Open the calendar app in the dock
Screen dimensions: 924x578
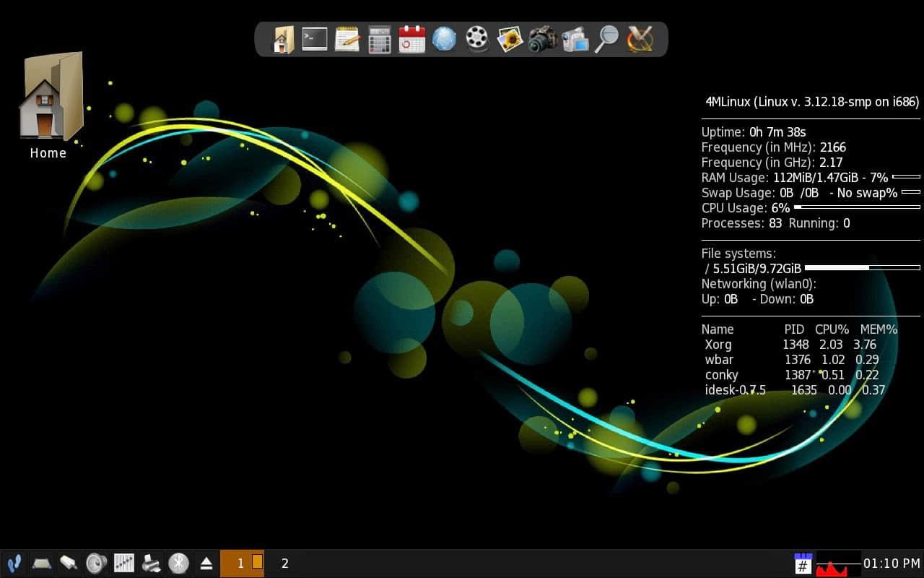412,39
